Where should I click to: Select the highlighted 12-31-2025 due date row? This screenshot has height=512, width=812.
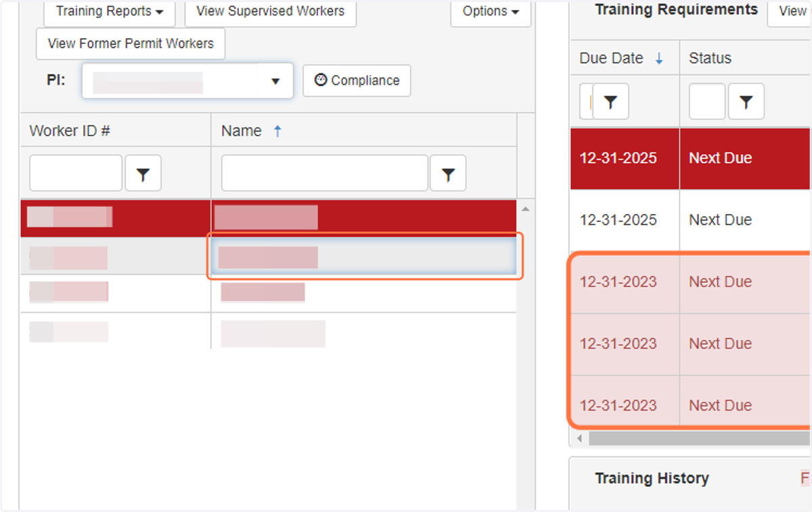click(691, 158)
